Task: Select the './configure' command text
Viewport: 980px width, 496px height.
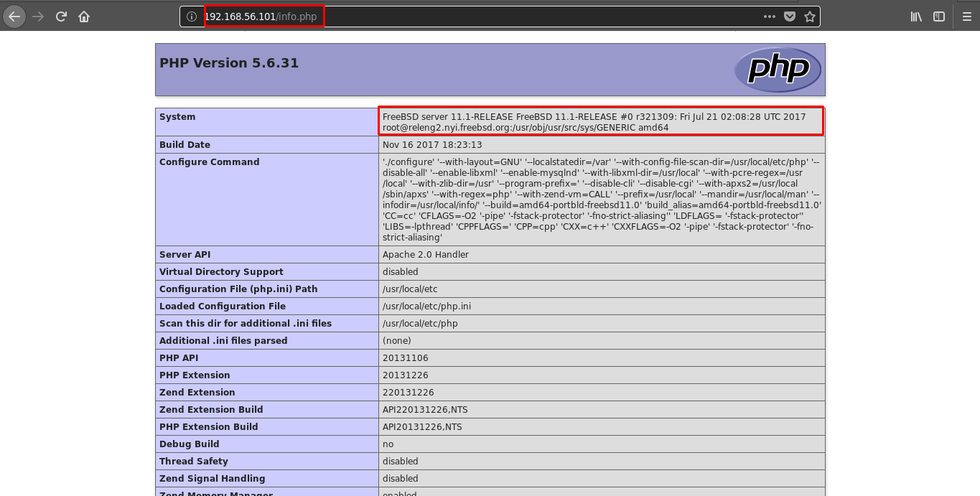Action: (602, 200)
